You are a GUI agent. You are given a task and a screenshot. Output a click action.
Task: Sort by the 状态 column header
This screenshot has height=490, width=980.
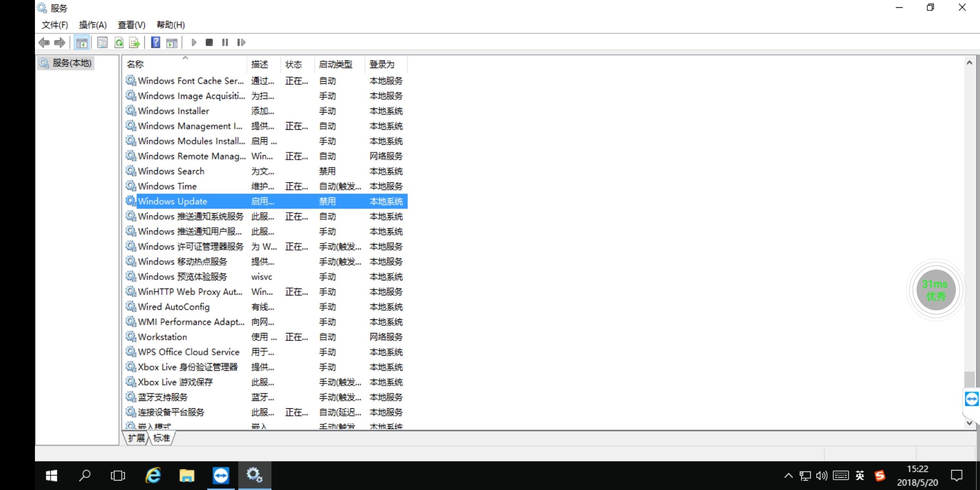[x=298, y=64]
